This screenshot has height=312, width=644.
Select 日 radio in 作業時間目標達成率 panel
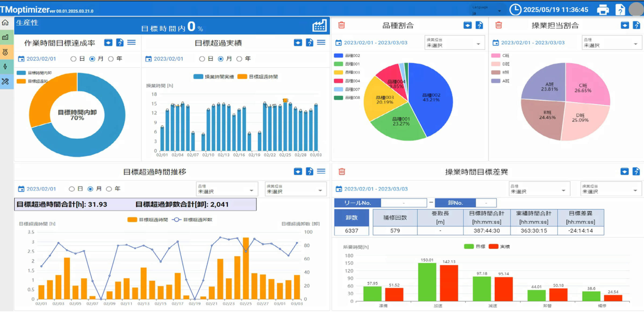[x=73, y=59]
